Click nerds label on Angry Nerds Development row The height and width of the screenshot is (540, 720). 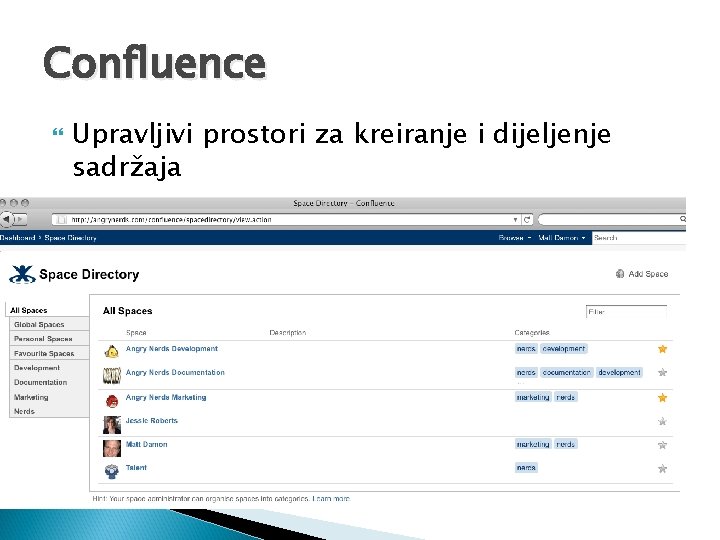pyautogui.click(x=526, y=349)
